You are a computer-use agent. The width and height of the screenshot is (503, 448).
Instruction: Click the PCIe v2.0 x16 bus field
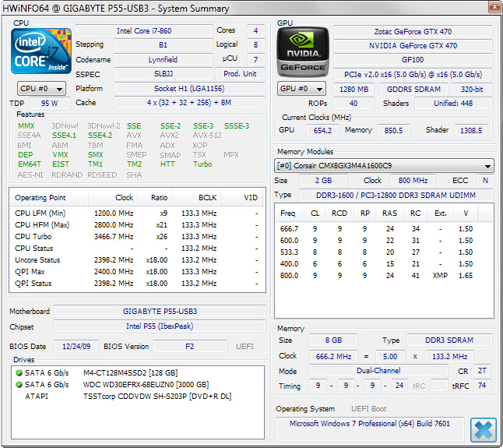(413, 75)
